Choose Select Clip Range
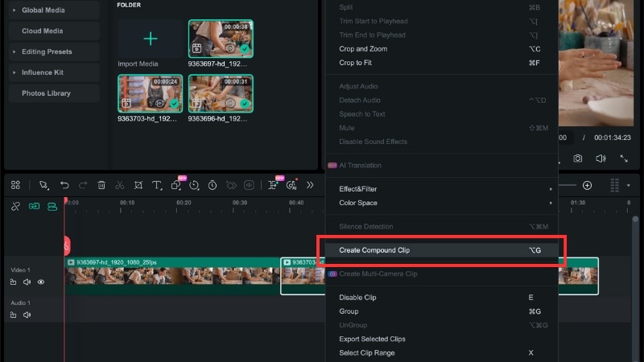The image size is (644, 362). click(x=441, y=353)
